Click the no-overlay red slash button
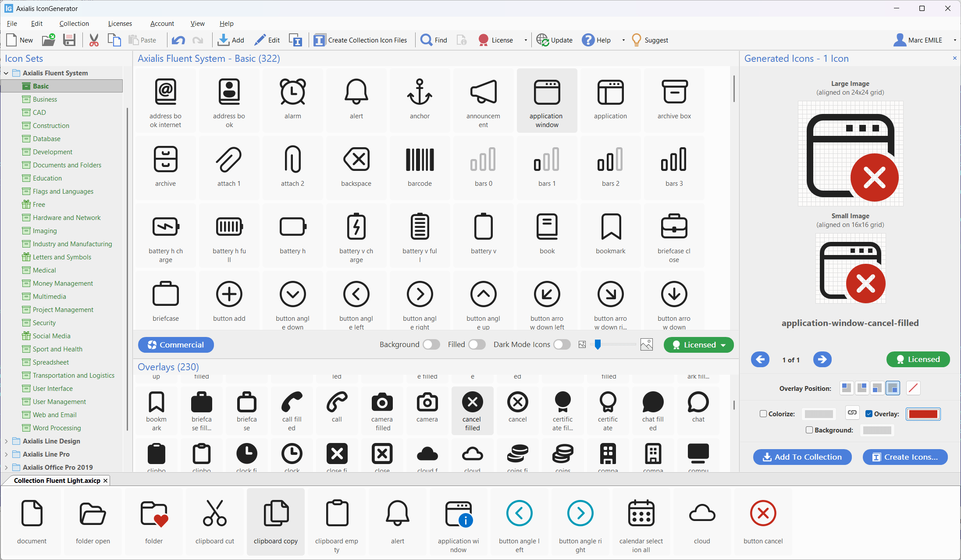The width and height of the screenshot is (961, 560). (913, 388)
